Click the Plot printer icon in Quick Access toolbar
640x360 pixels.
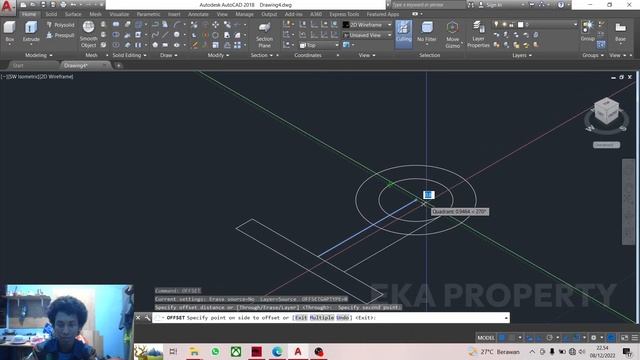pyautogui.click(x=63, y=4)
